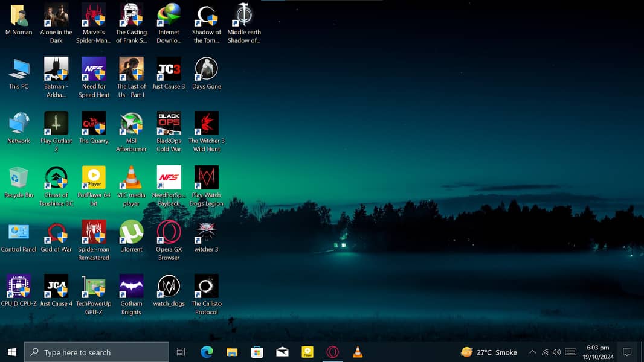Select the Recycle Bin icon

pyautogui.click(x=19, y=179)
